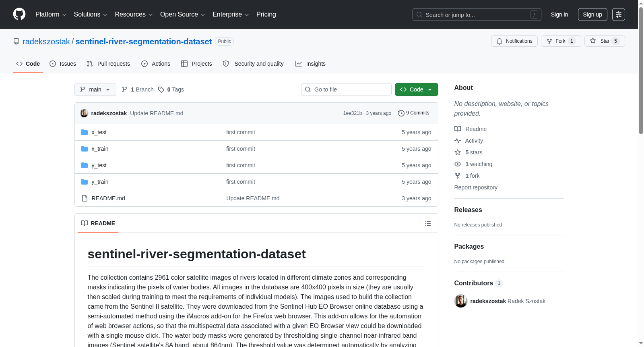Expand the Open Source menu

(x=183, y=15)
